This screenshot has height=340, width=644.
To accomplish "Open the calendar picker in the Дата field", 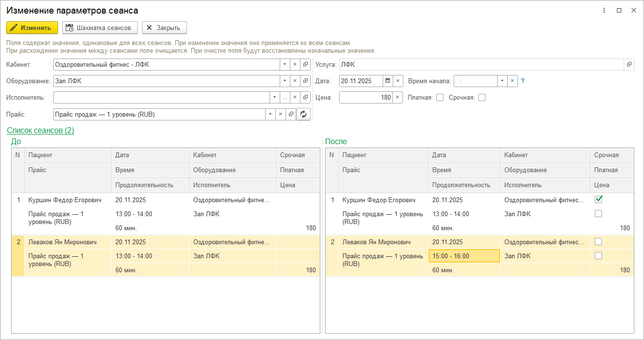I will (387, 81).
